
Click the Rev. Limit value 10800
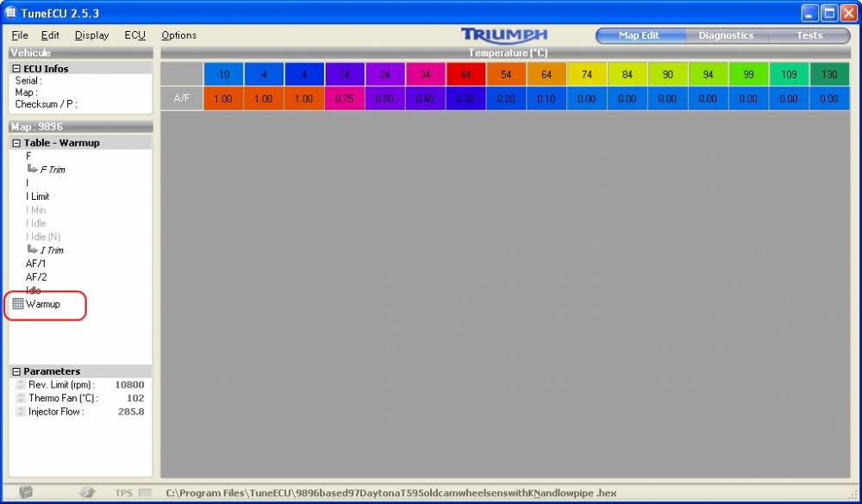coord(129,385)
